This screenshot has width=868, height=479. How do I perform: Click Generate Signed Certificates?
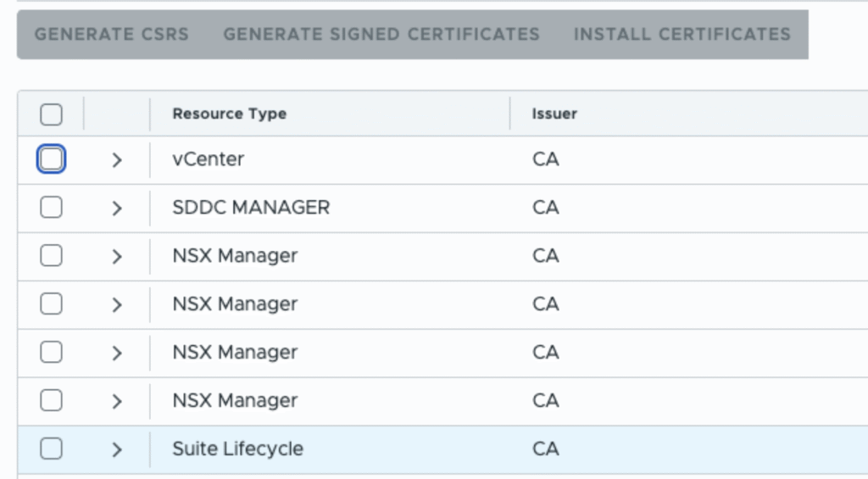pyautogui.click(x=381, y=35)
